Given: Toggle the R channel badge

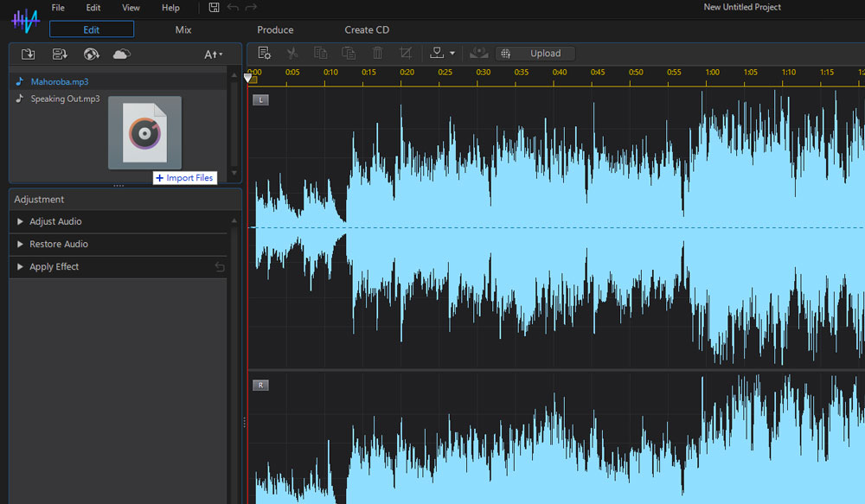Looking at the screenshot, I should [260, 385].
